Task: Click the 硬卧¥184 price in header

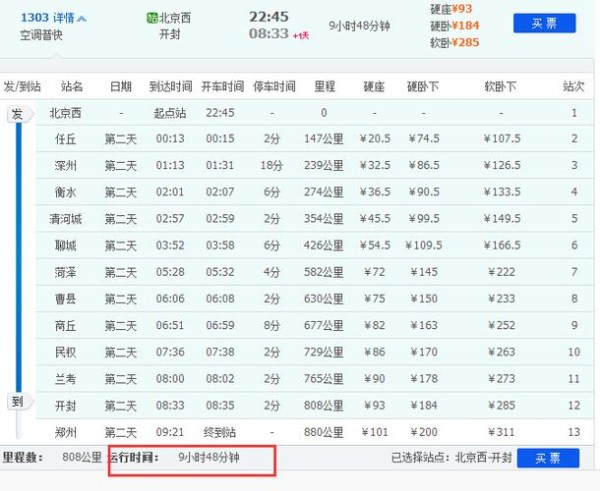Action: (455, 26)
